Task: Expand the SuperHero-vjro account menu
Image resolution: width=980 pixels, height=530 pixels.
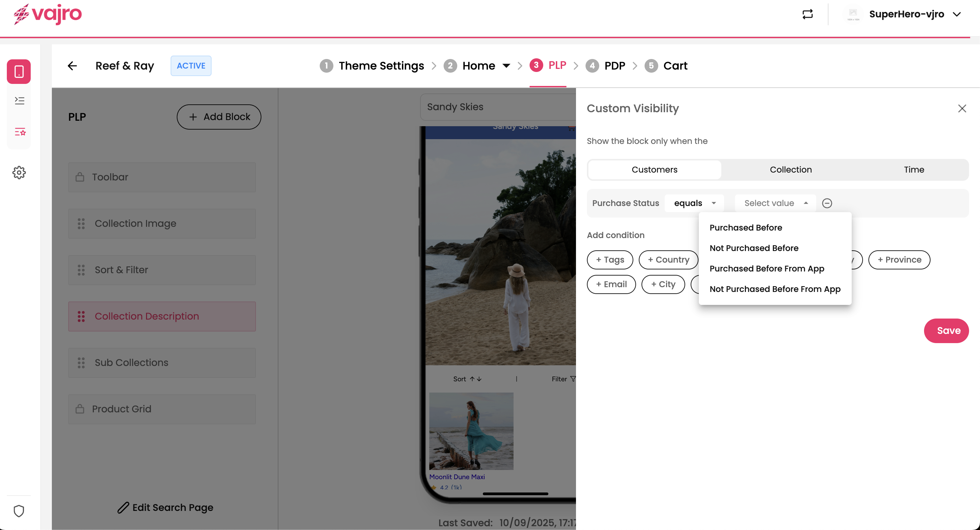Action: pyautogui.click(x=956, y=14)
